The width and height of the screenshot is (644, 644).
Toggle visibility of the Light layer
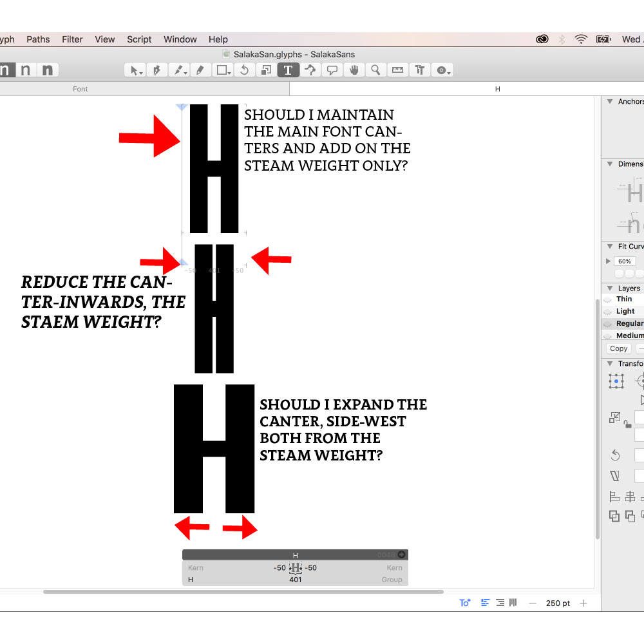click(x=607, y=312)
